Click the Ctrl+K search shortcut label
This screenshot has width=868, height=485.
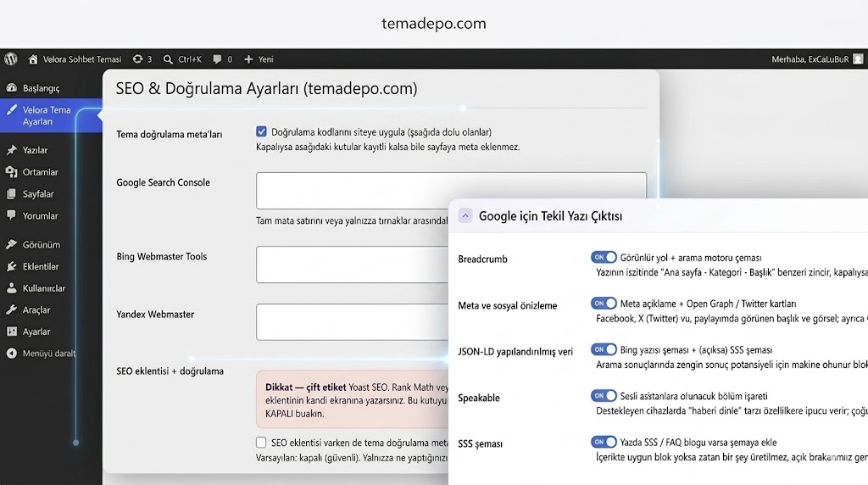click(190, 59)
